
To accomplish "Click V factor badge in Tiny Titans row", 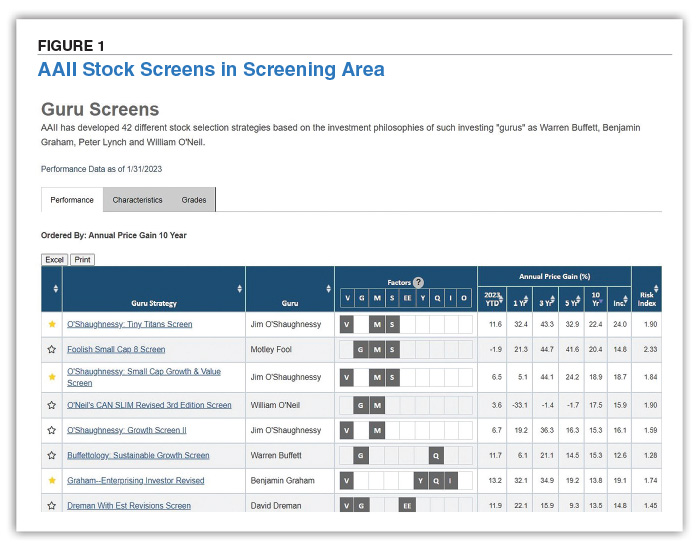I will 346,324.
